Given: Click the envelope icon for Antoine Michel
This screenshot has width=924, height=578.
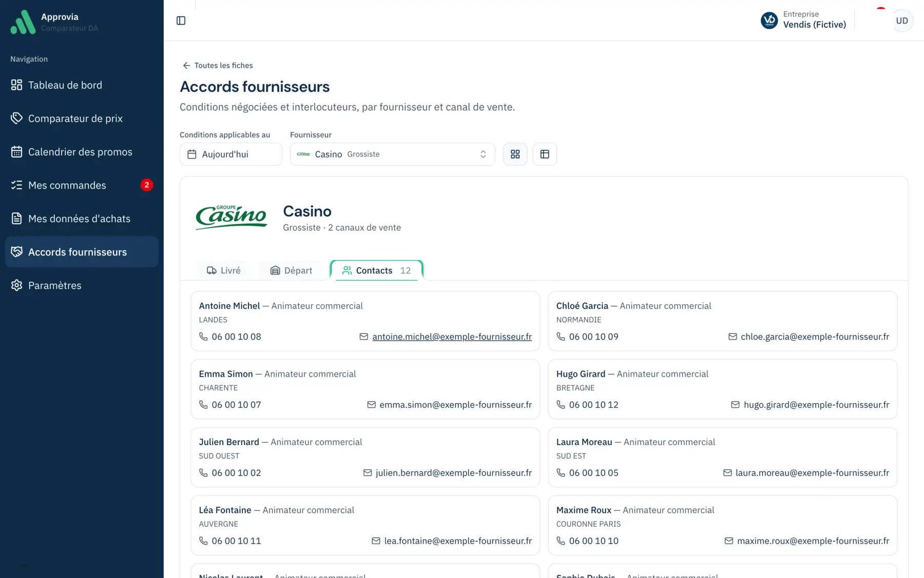Looking at the screenshot, I should pyautogui.click(x=363, y=337).
